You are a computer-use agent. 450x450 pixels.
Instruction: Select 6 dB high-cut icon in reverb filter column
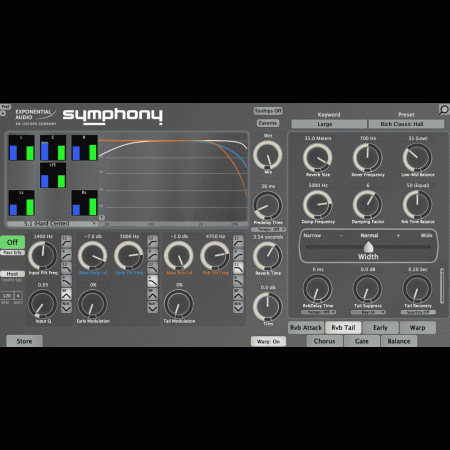click(238, 281)
